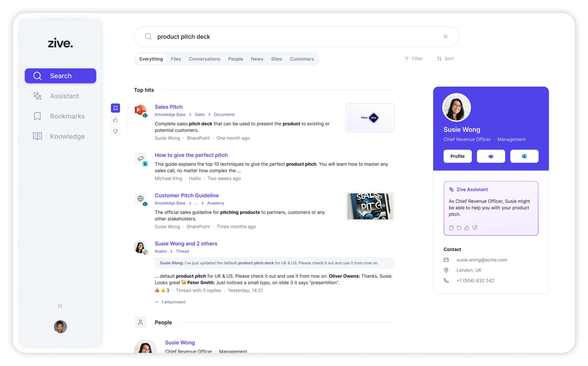Click 'Thread with 5 replies' text
The height and width of the screenshot is (366, 588).
(198, 290)
